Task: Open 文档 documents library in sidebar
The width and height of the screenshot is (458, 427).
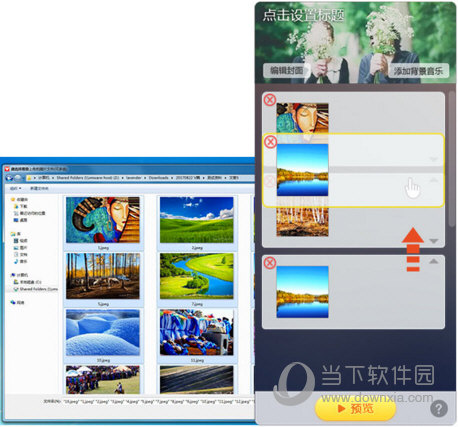Action: [x=21, y=254]
